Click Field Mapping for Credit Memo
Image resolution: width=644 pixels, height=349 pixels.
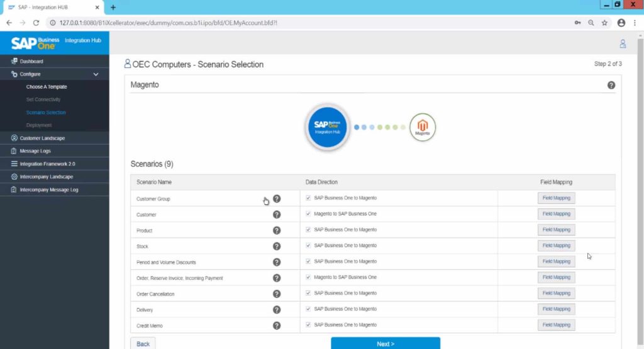tap(556, 324)
